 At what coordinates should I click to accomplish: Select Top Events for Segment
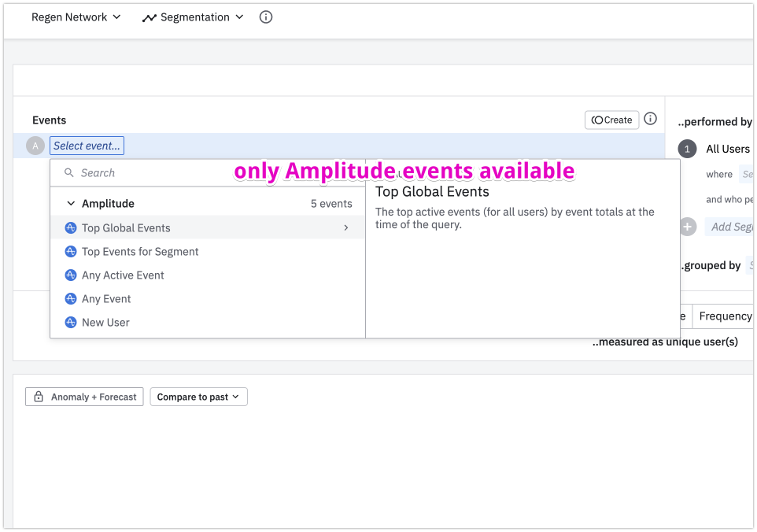[x=208, y=252]
